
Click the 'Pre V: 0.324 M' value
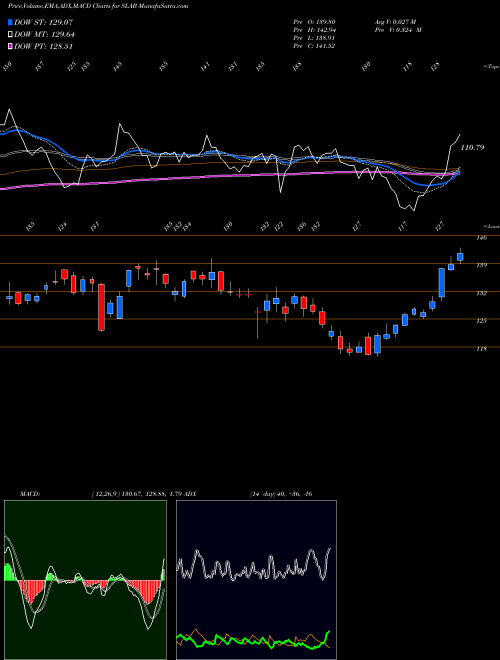coord(398,30)
